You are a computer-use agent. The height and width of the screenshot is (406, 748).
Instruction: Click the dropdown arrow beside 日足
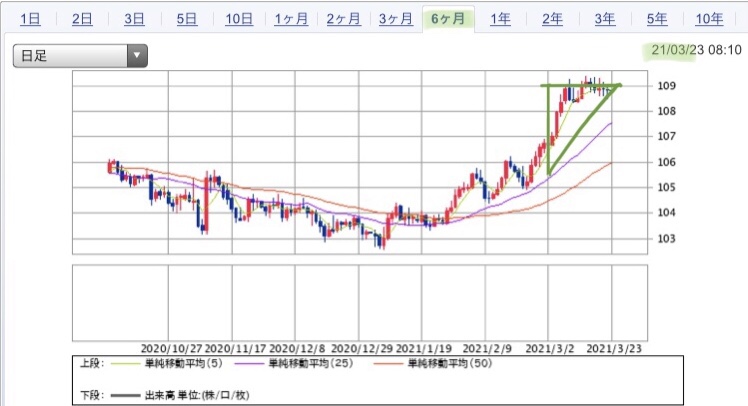click(137, 56)
